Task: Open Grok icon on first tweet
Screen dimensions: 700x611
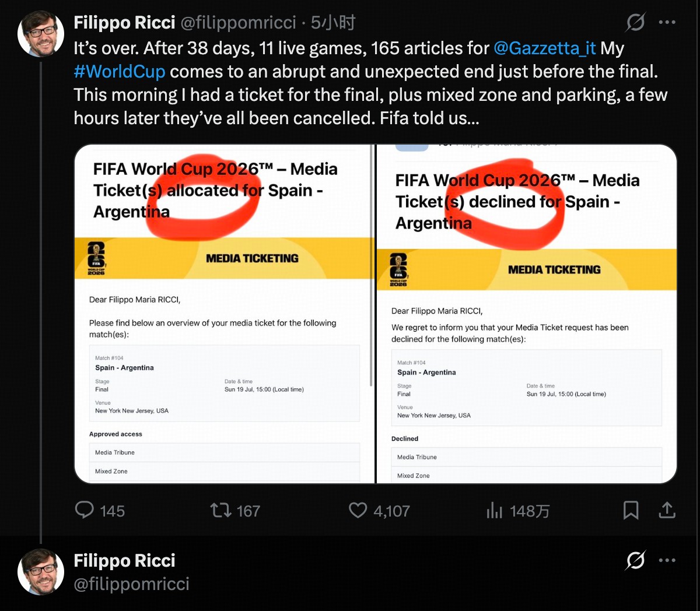Action: [635, 22]
